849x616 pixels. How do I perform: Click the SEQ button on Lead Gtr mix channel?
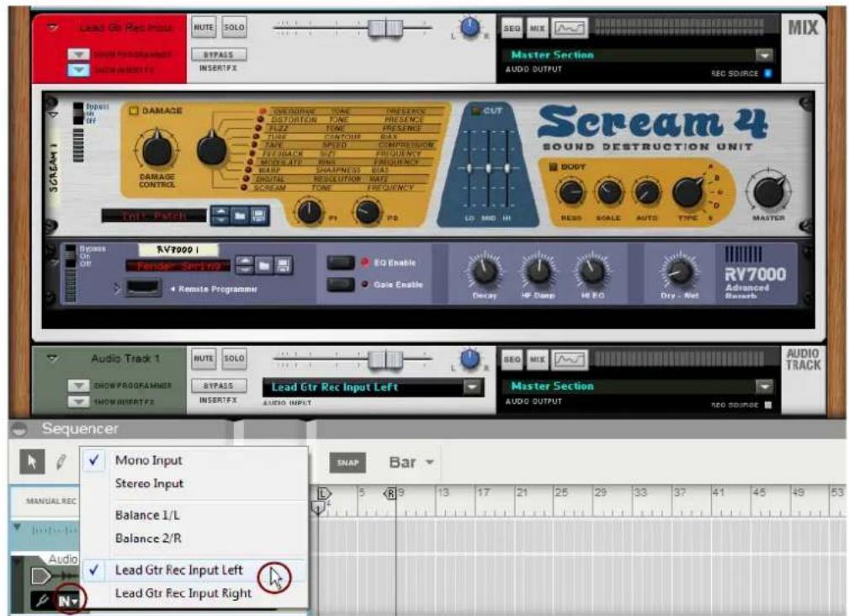[x=512, y=28]
